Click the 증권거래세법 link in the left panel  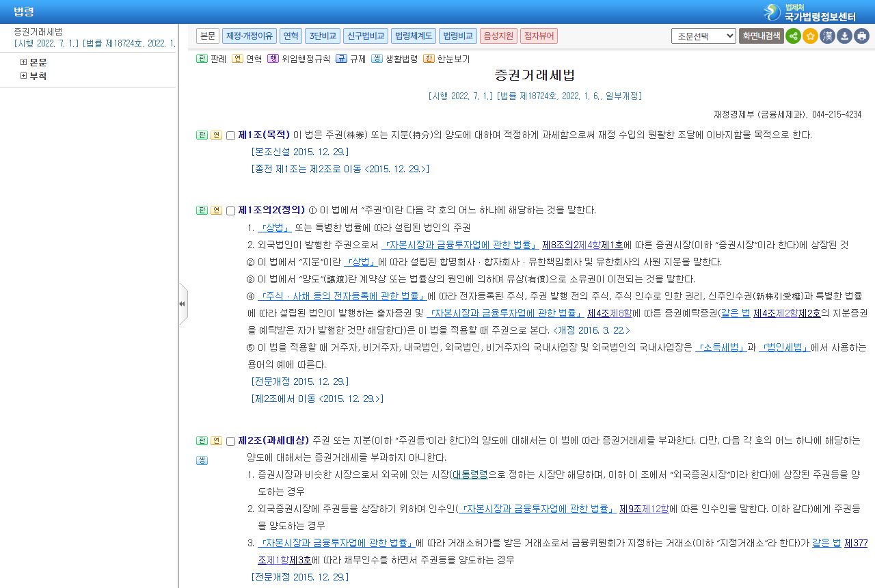[38, 31]
